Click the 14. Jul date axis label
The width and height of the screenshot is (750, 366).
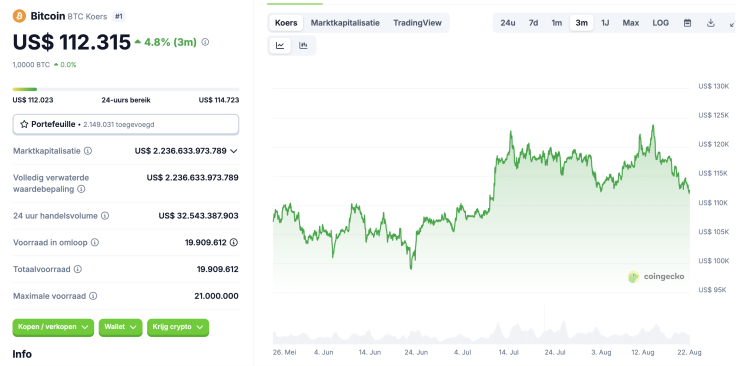(509, 353)
